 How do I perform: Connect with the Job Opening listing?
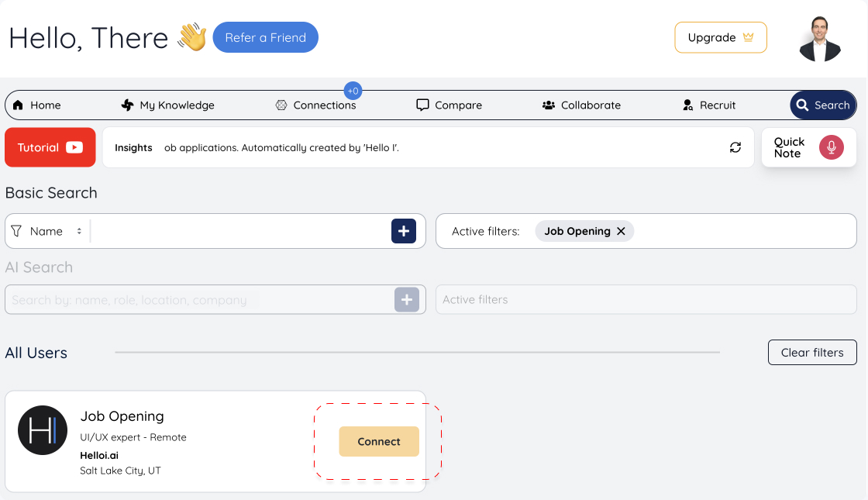tap(378, 441)
